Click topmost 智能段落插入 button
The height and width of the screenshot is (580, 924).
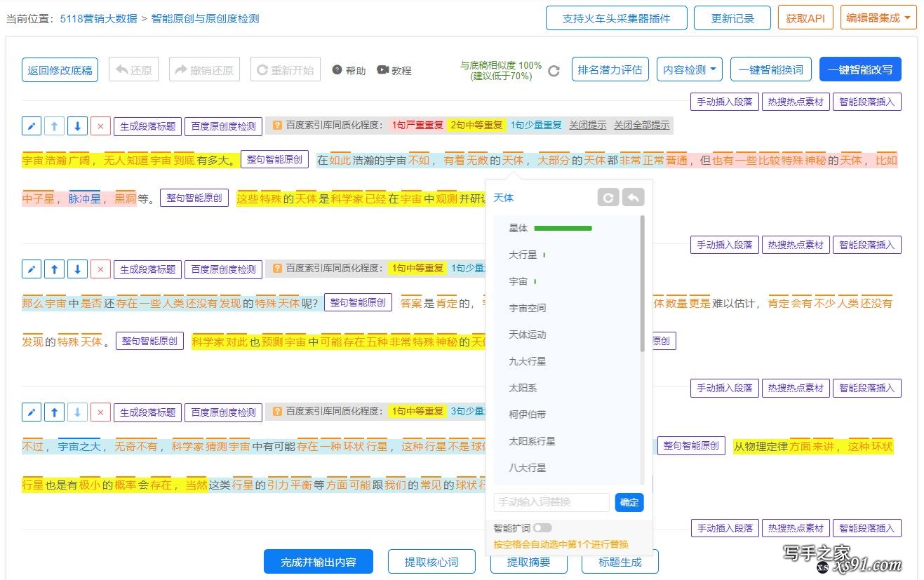pos(867,102)
